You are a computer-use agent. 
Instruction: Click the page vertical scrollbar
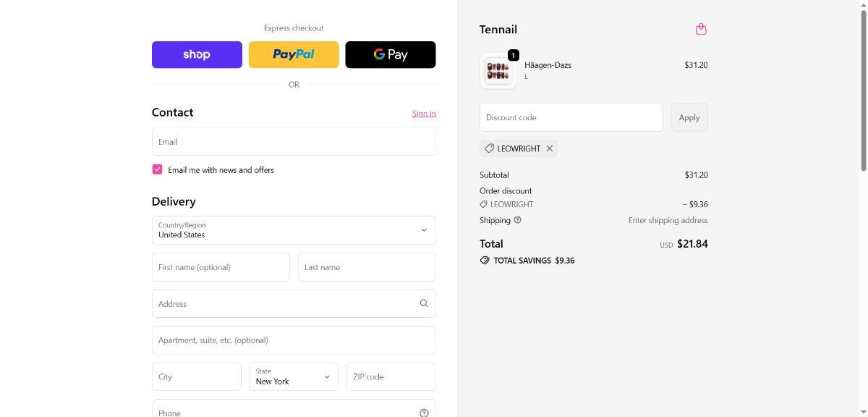[x=863, y=87]
